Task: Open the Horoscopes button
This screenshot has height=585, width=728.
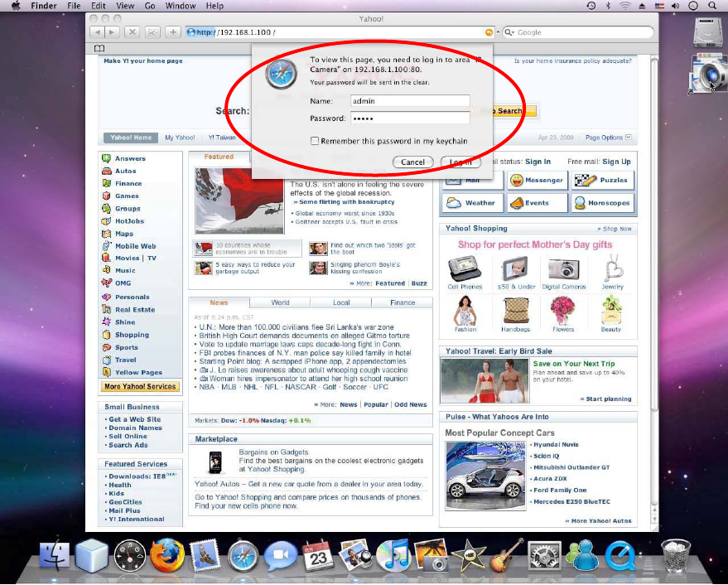Action: tap(602, 203)
